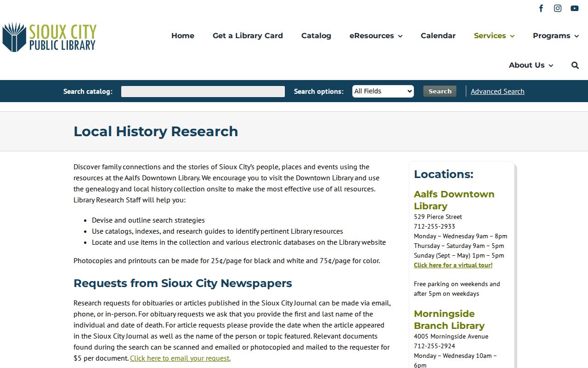The height and width of the screenshot is (368, 588).
Task: Click the 'Devise and outline search strategies' bullet
Action: point(148,220)
